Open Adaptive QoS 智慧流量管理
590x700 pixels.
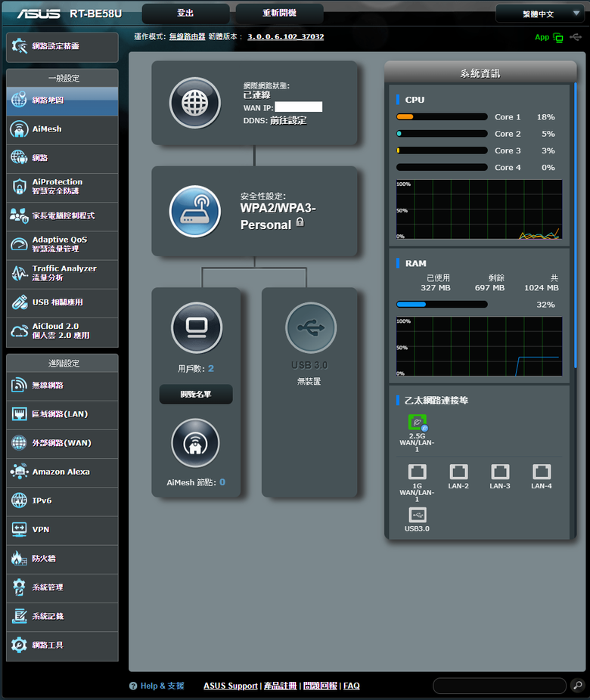[x=62, y=245]
